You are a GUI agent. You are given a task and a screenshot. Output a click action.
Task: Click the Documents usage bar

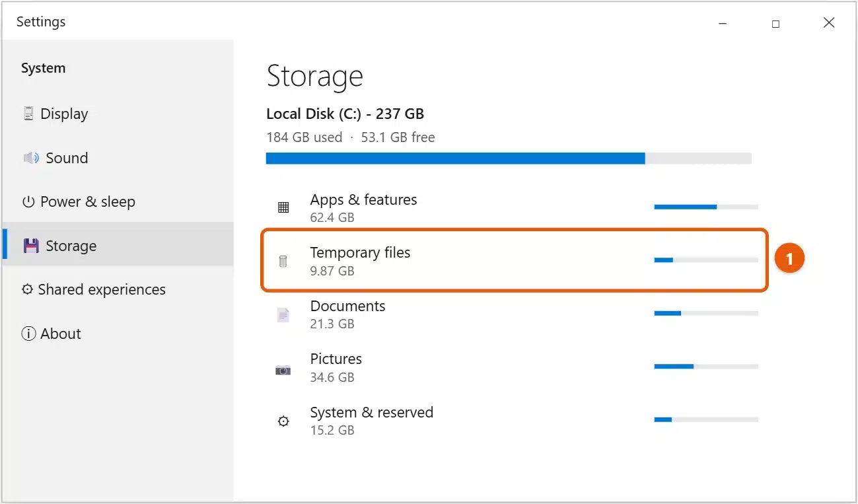pos(706,313)
